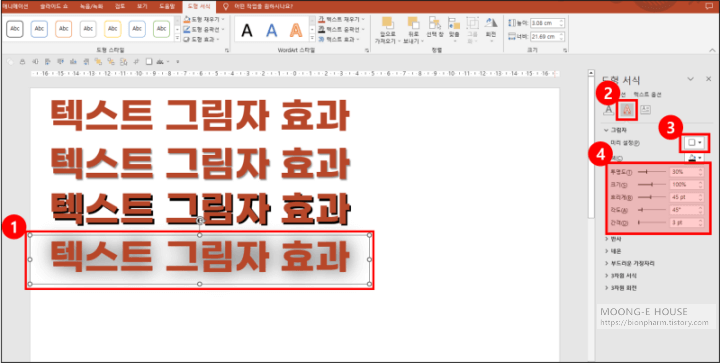Select the Textbox layout icon in pane
The image size is (720, 363).
645,110
